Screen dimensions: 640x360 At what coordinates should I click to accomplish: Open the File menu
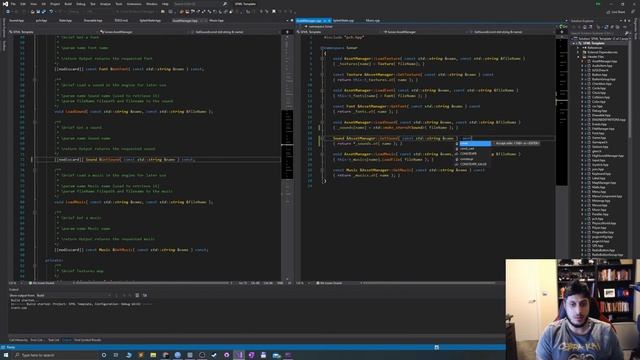tap(13, 4)
